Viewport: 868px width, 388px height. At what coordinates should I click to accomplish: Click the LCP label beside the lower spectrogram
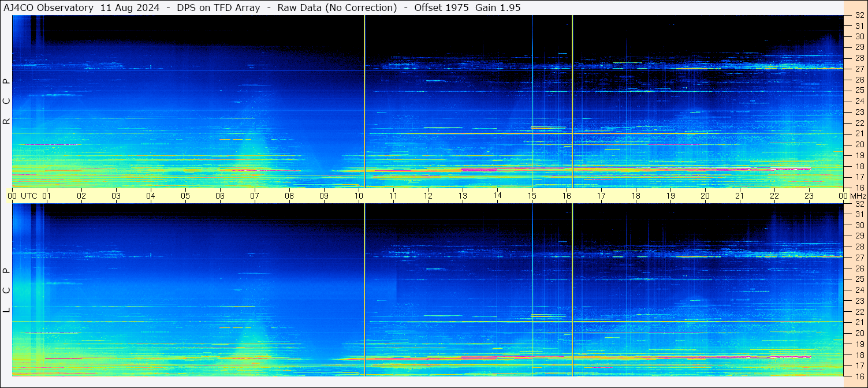tap(6, 290)
